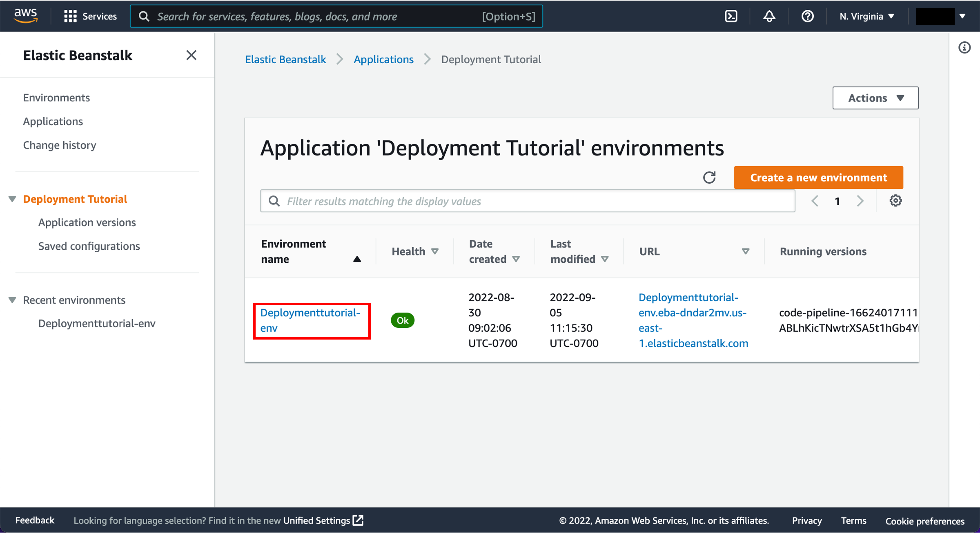Open the Deploymenttutorial-env environment link in the table
980x533 pixels.
pos(310,320)
